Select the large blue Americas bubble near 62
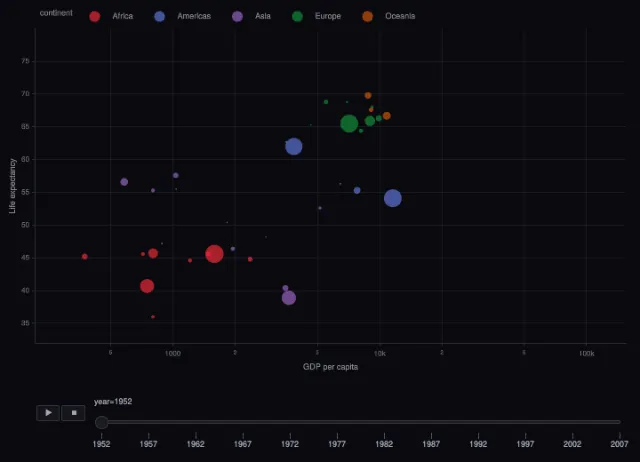The height and width of the screenshot is (462, 640). point(293,147)
